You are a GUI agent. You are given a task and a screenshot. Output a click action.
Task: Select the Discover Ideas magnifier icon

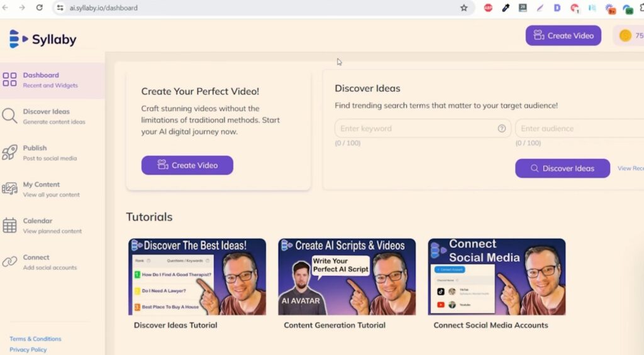point(9,116)
